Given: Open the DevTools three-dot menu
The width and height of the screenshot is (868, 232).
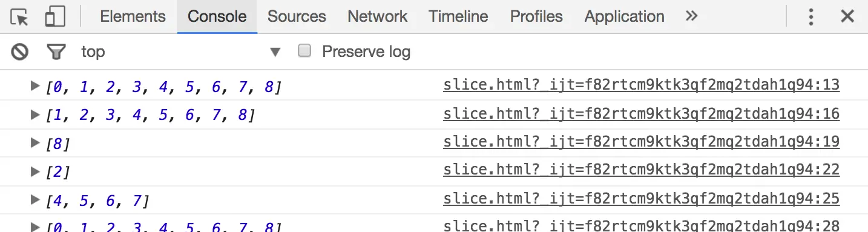Looking at the screenshot, I should point(810,16).
